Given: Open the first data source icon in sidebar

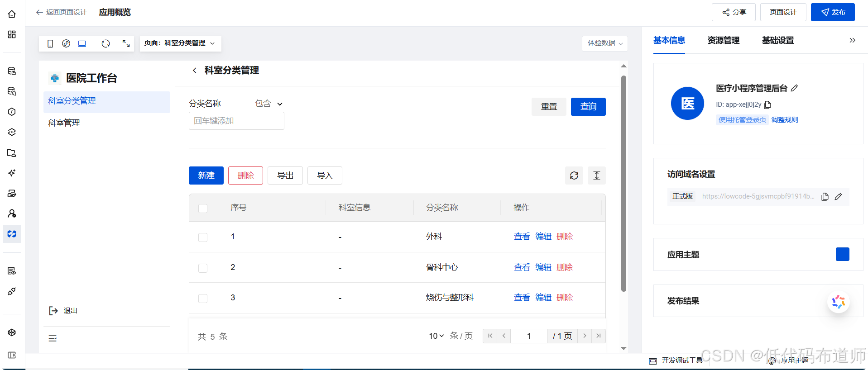Looking at the screenshot, I should click(12, 71).
